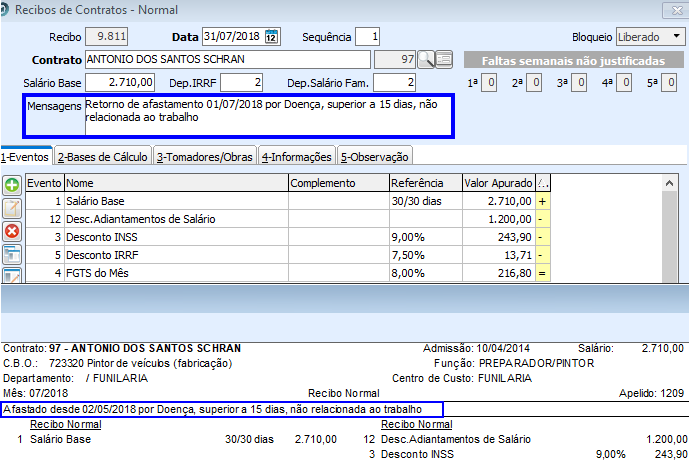Open the calendar picker beside Data

click(272, 36)
